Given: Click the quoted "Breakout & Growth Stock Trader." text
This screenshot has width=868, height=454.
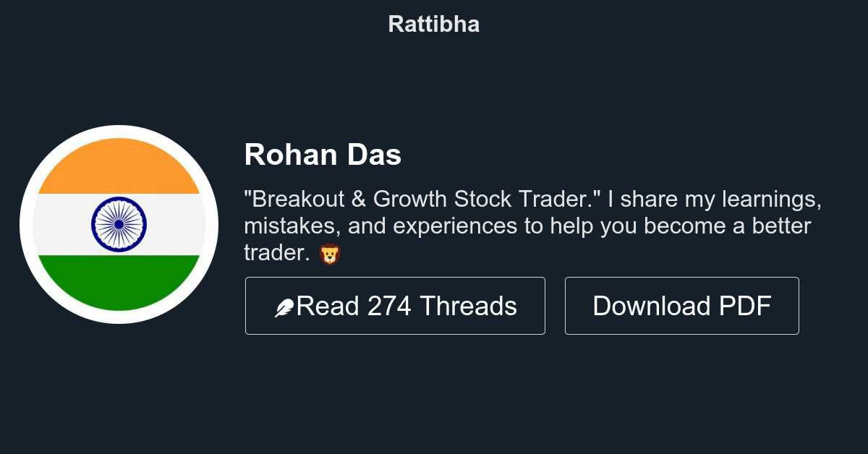Looking at the screenshot, I should point(424,198).
